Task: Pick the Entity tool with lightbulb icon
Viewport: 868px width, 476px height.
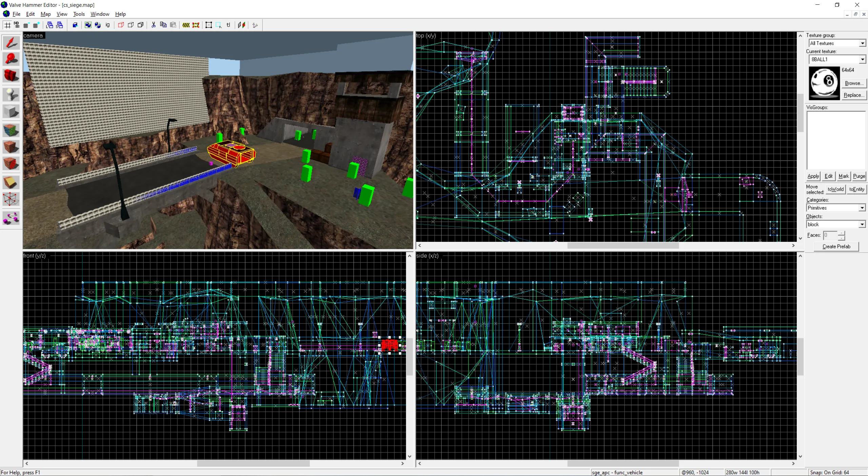Action: point(11,95)
